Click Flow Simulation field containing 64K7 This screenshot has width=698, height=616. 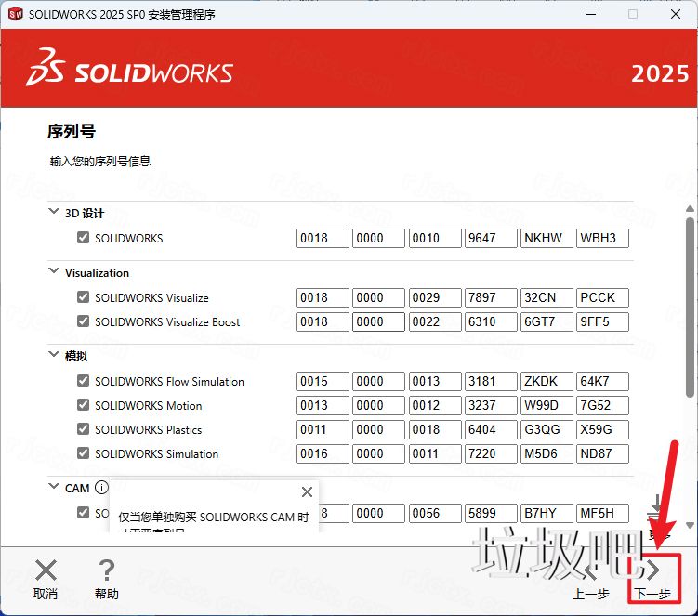(x=602, y=382)
